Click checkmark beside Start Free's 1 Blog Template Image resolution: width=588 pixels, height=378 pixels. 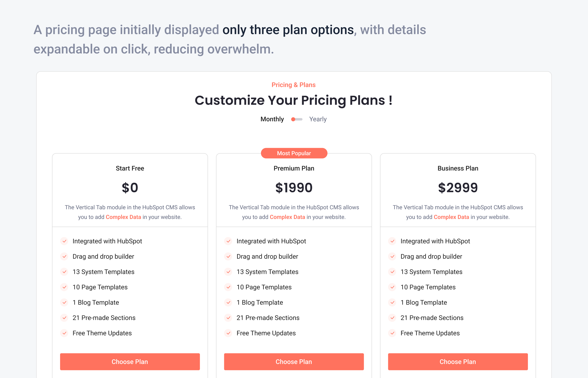64,302
